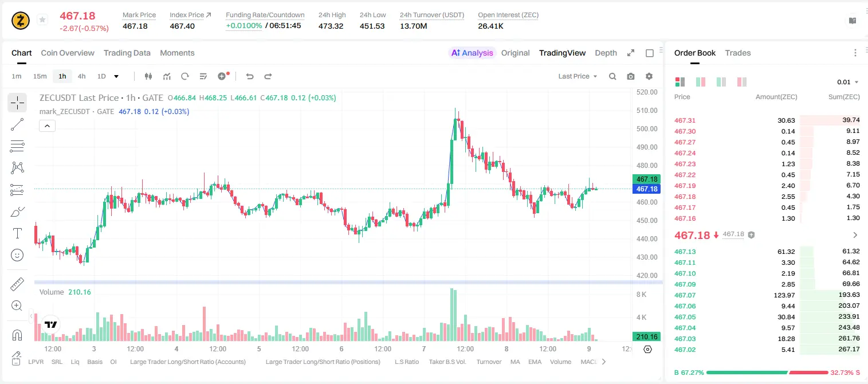Click the 467.07 bid price row
The image size is (868, 384).
[x=767, y=295]
